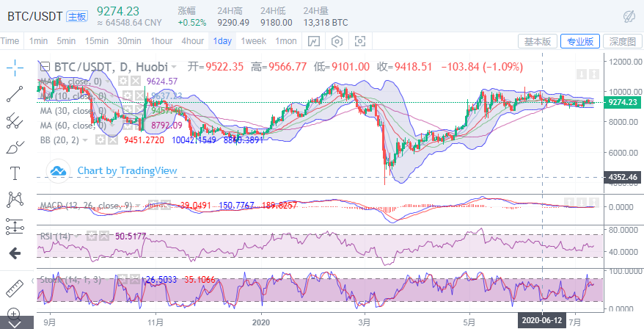Switch to the 1min interval
644x329 pixels.
38,41
